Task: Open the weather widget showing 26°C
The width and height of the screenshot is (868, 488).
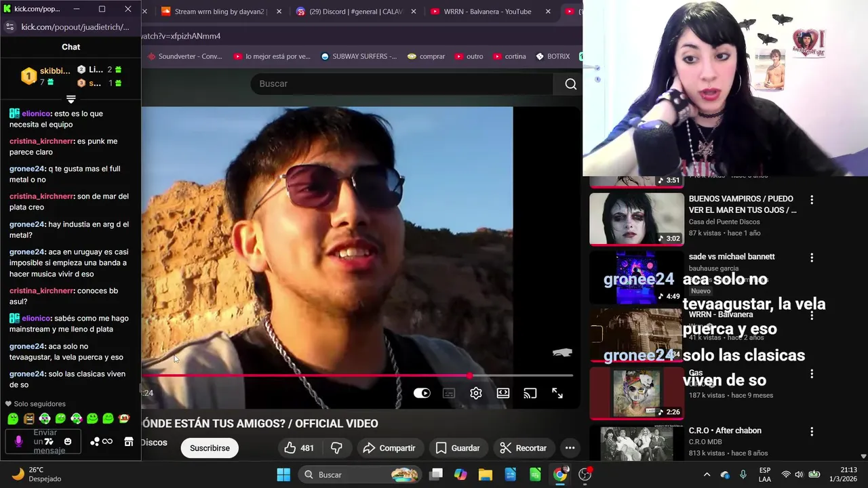Action: pos(37,474)
